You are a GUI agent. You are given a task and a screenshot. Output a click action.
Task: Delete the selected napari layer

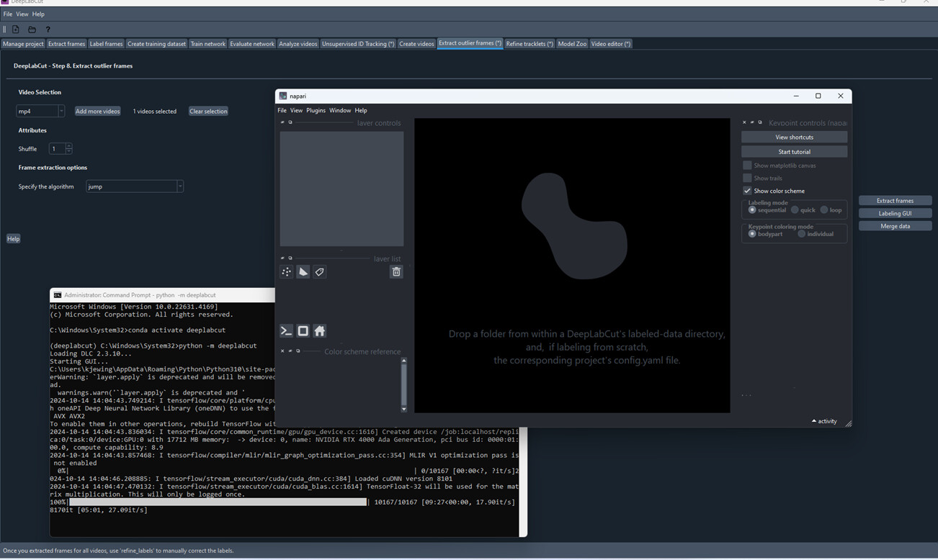point(396,271)
